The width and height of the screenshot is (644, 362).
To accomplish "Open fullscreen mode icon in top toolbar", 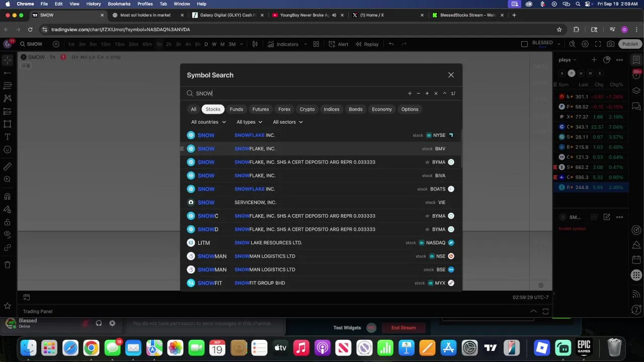I will tap(598, 44).
